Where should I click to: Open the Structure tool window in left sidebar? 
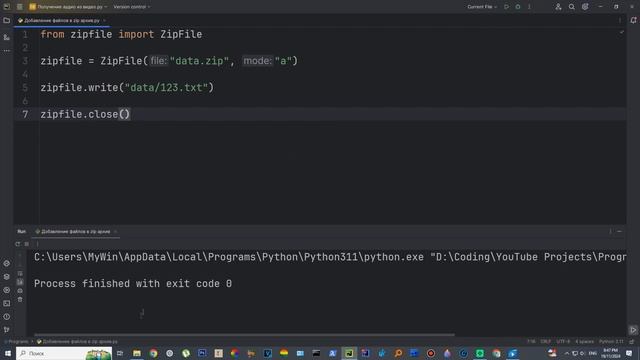pos(7,37)
